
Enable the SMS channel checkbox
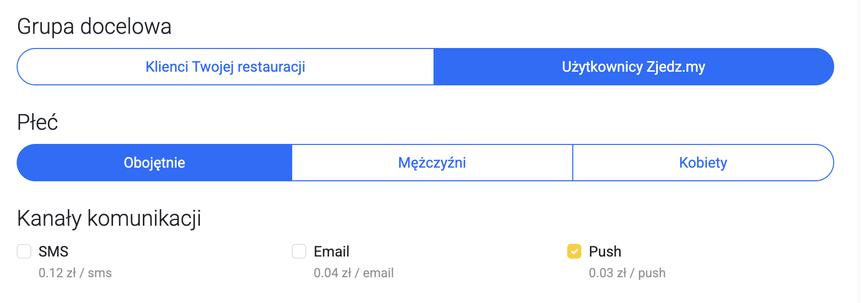coord(24,251)
